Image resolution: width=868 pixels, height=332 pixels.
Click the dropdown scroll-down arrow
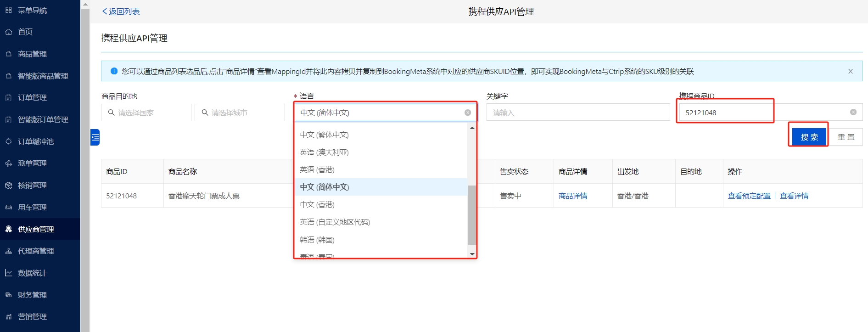[x=472, y=254]
